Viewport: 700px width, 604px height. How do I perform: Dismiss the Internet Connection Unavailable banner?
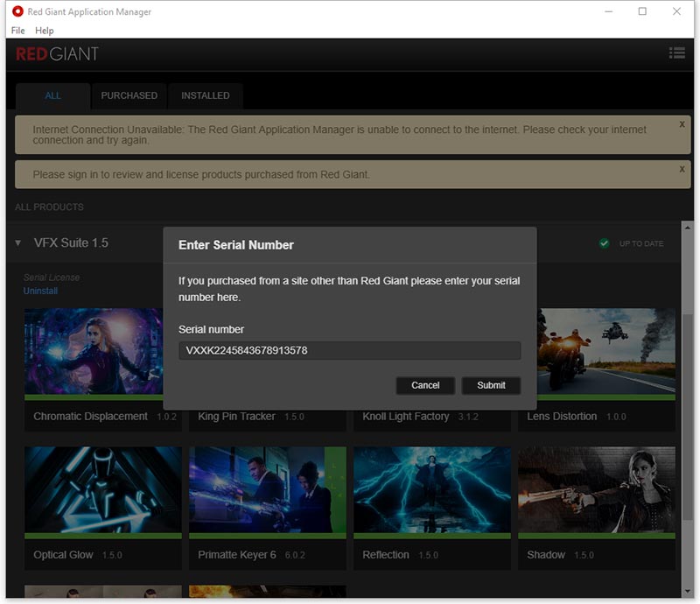682,124
